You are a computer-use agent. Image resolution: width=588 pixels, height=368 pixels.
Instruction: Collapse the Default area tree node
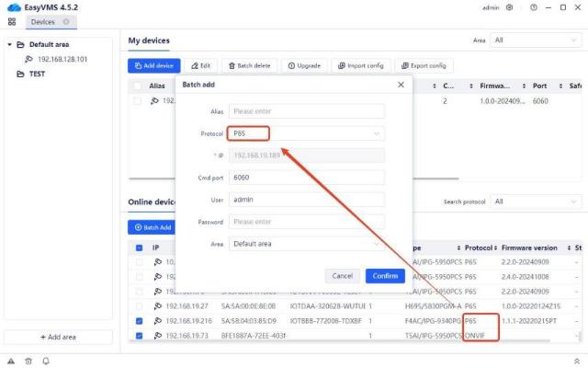coord(10,44)
